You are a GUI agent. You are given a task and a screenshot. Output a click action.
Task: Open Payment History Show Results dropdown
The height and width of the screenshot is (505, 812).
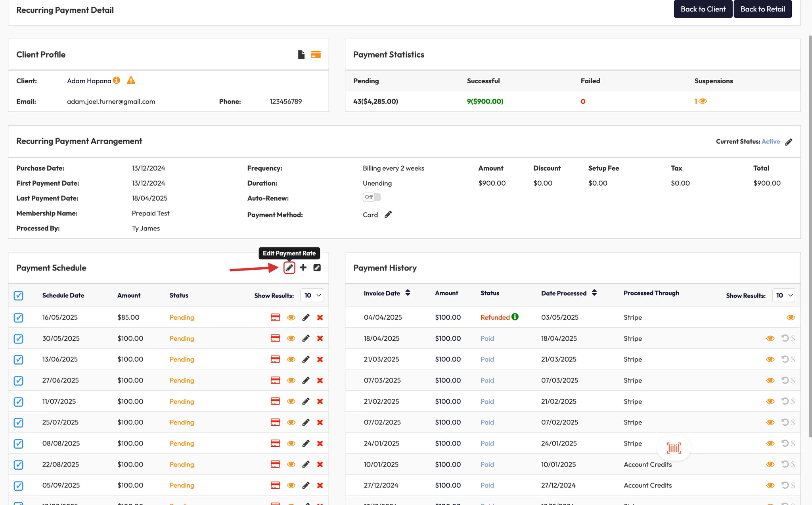pyautogui.click(x=783, y=296)
